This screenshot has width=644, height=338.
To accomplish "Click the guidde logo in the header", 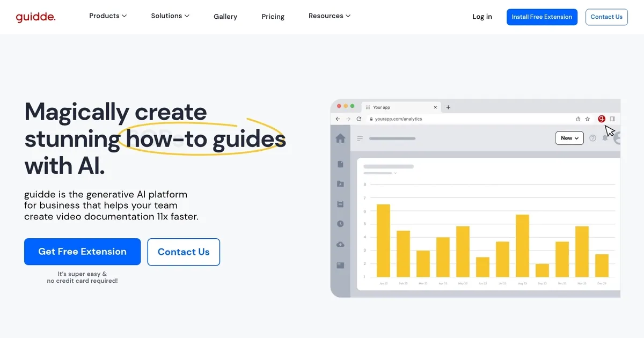I will (35, 17).
